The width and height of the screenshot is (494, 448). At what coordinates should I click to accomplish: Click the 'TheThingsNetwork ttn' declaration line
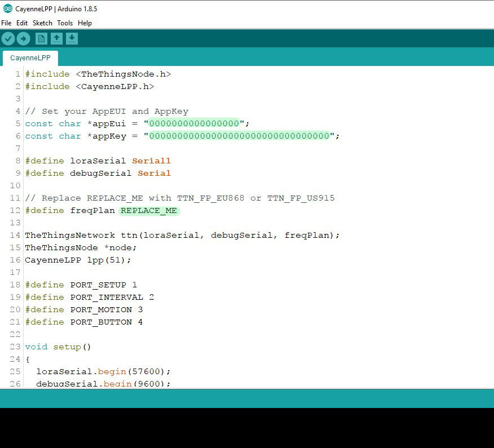tap(182, 235)
